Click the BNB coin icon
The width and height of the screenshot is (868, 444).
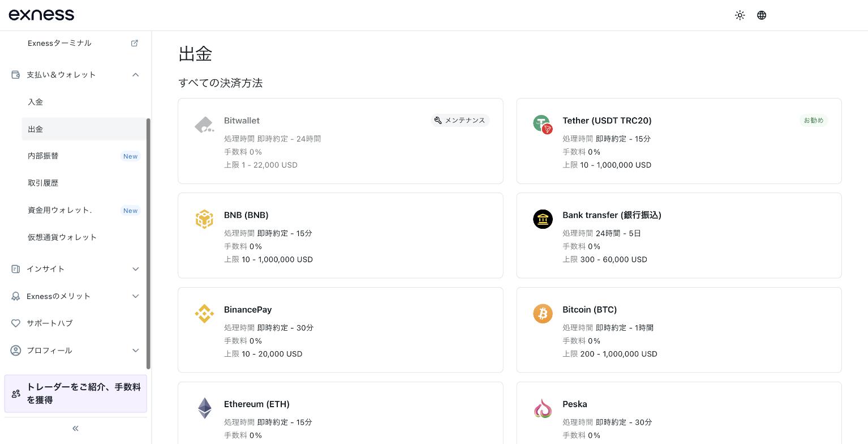tap(204, 219)
